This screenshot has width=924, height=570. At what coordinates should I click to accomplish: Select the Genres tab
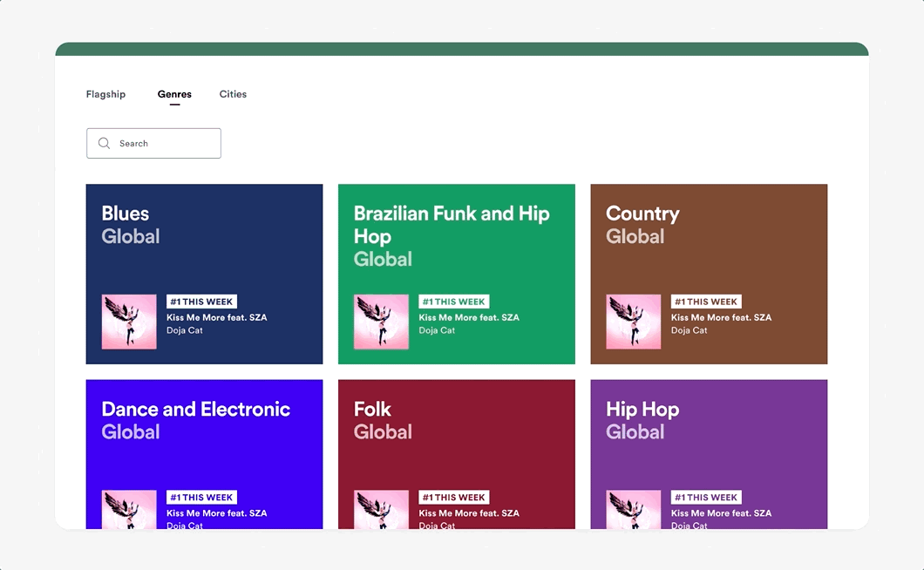pos(174,94)
